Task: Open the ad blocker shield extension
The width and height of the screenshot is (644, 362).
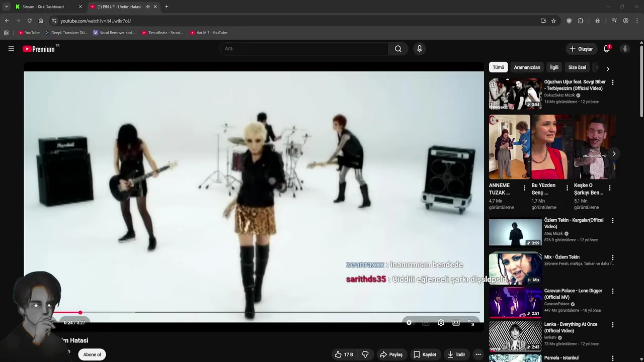Action: click(569, 21)
